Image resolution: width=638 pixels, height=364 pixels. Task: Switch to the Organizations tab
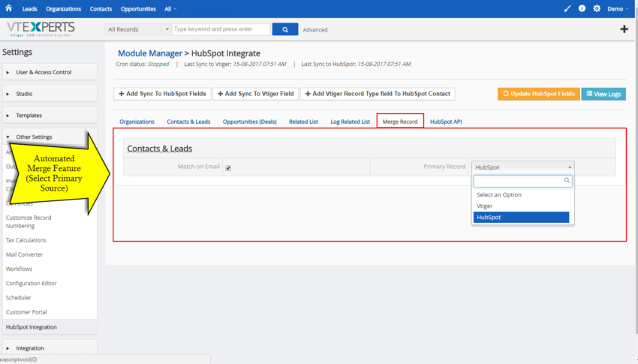137,122
